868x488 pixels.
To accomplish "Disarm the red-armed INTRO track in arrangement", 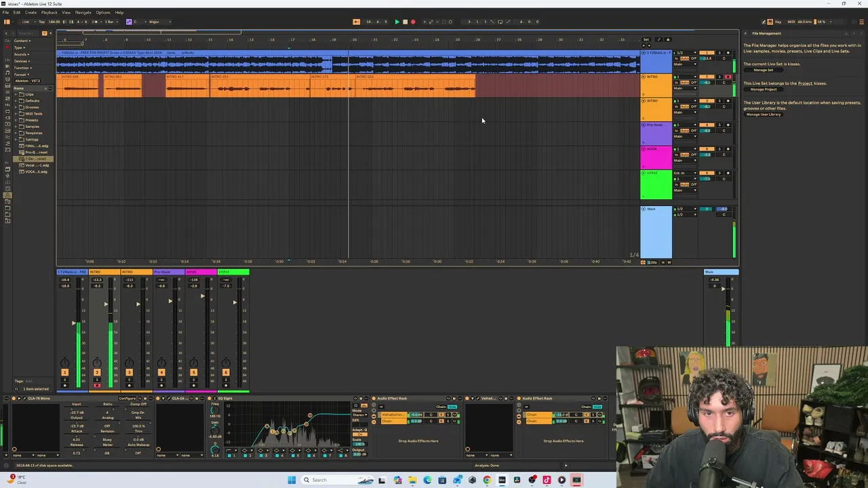I will [x=728, y=77].
